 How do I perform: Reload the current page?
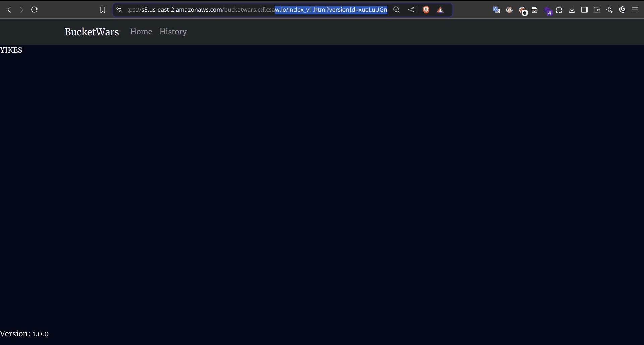point(34,10)
